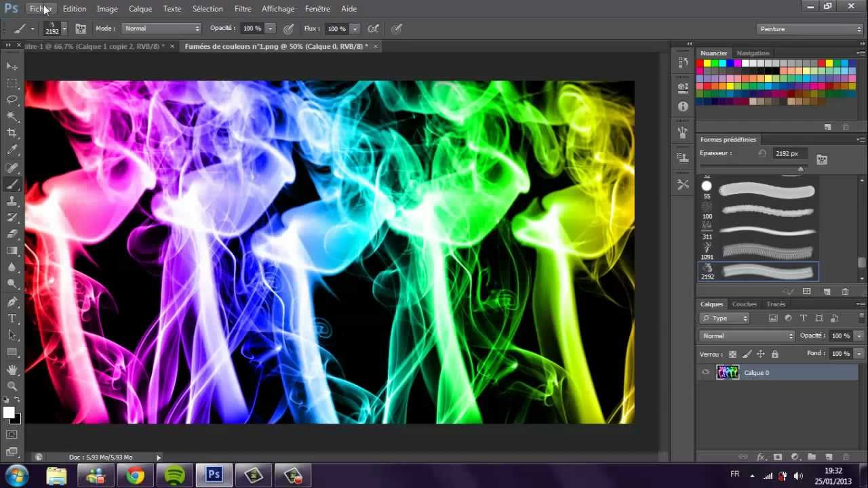Select the Healing Brush tool
The height and width of the screenshot is (488, 868).
click(12, 167)
